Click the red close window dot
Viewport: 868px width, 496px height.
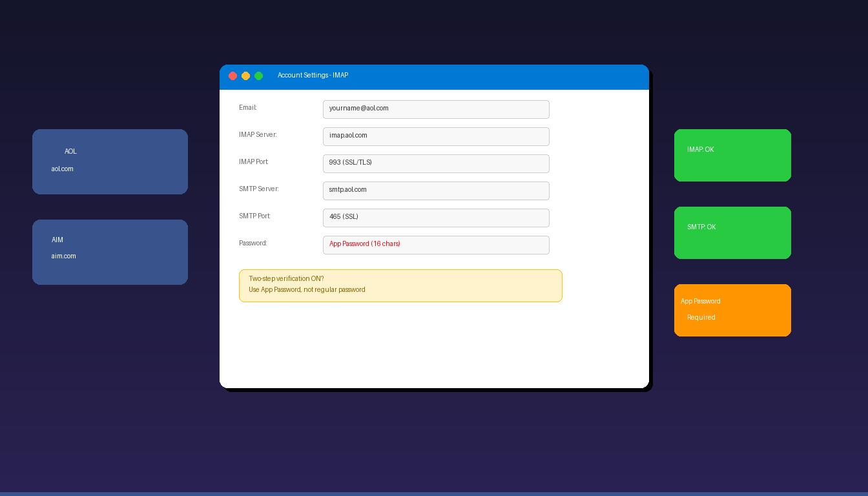pyautogui.click(x=232, y=76)
